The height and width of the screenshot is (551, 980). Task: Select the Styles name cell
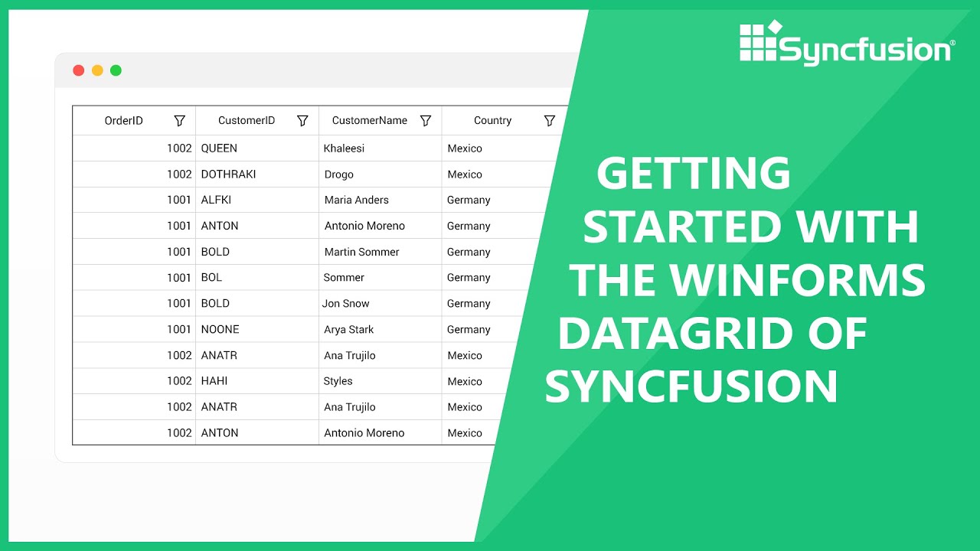coord(381,381)
